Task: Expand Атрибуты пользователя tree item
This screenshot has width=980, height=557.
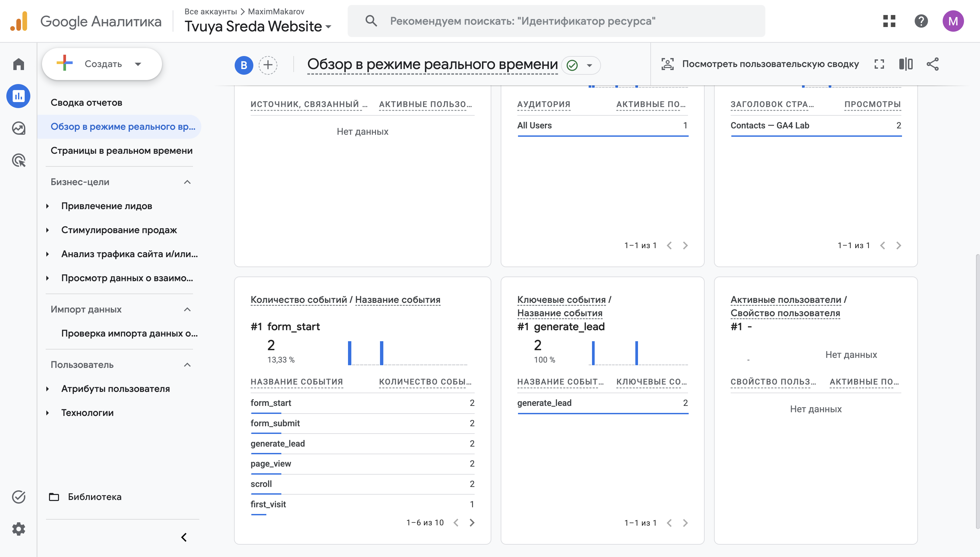Action: [x=47, y=389]
